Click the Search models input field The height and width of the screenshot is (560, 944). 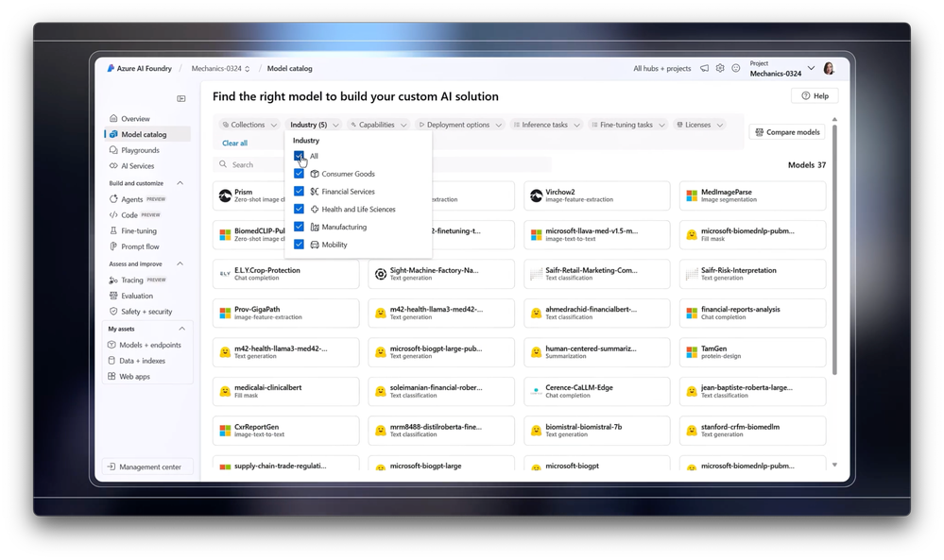tap(383, 164)
